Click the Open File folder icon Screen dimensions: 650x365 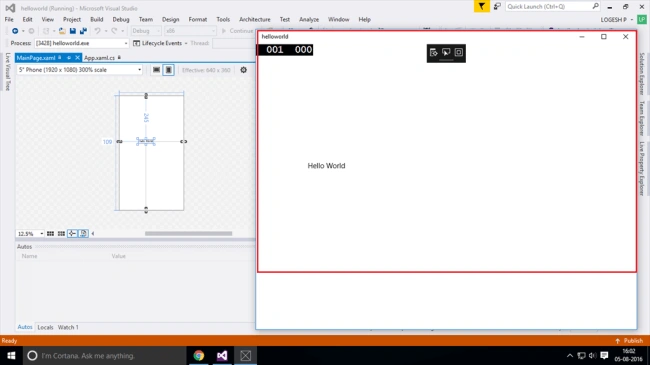[62, 31]
